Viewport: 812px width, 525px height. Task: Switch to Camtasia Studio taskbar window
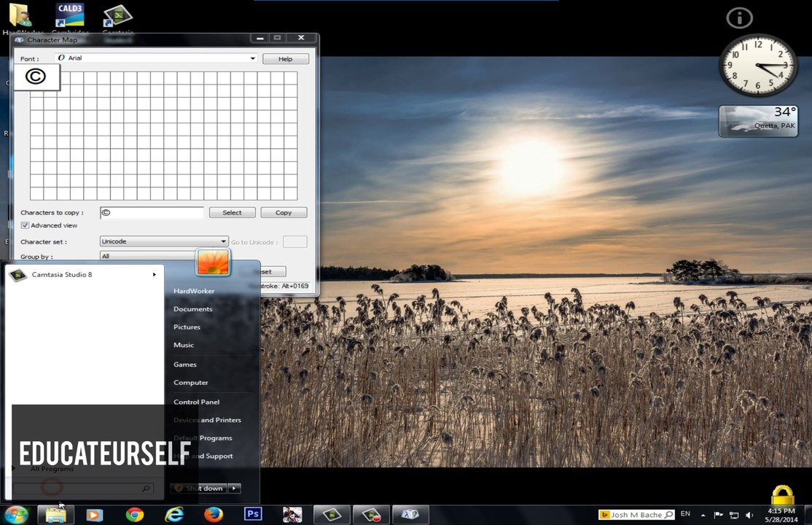[332, 515]
